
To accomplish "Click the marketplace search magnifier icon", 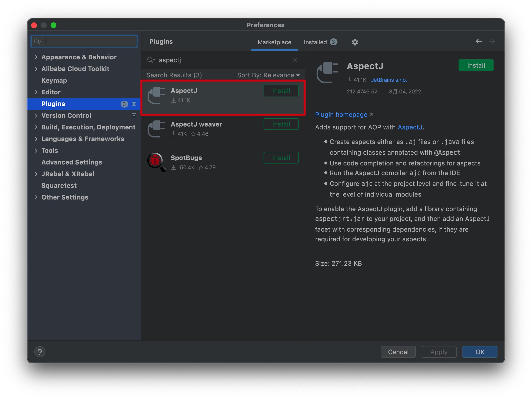I will [151, 60].
